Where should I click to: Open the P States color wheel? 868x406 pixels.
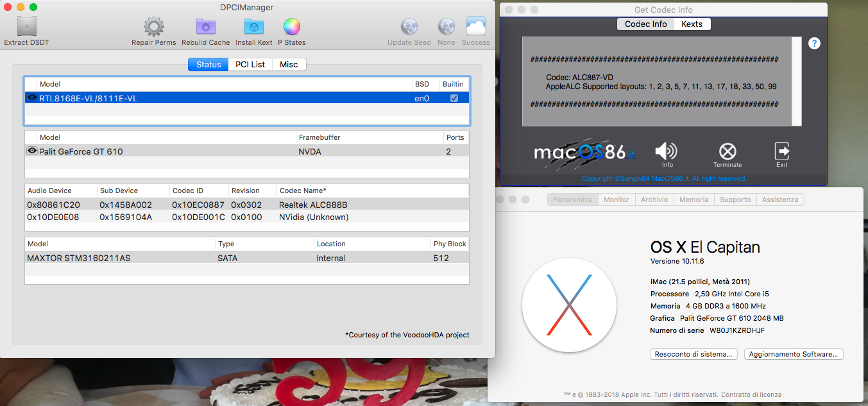[x=291, y=26]
